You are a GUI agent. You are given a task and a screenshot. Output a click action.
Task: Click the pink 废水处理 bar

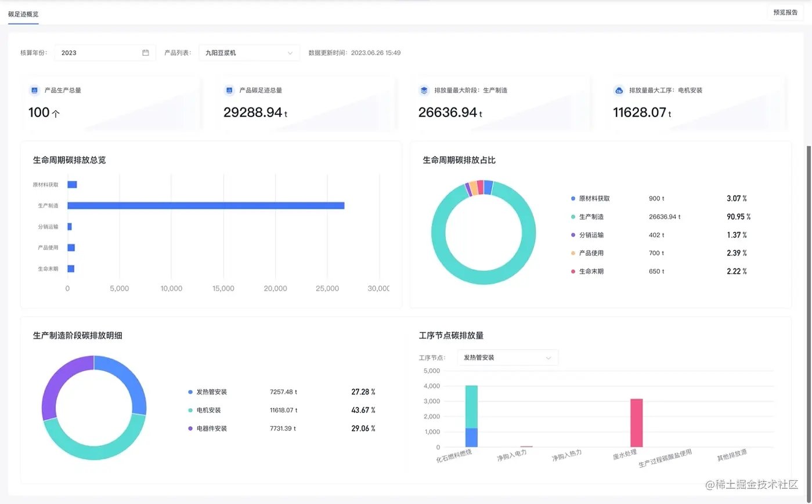637,423
